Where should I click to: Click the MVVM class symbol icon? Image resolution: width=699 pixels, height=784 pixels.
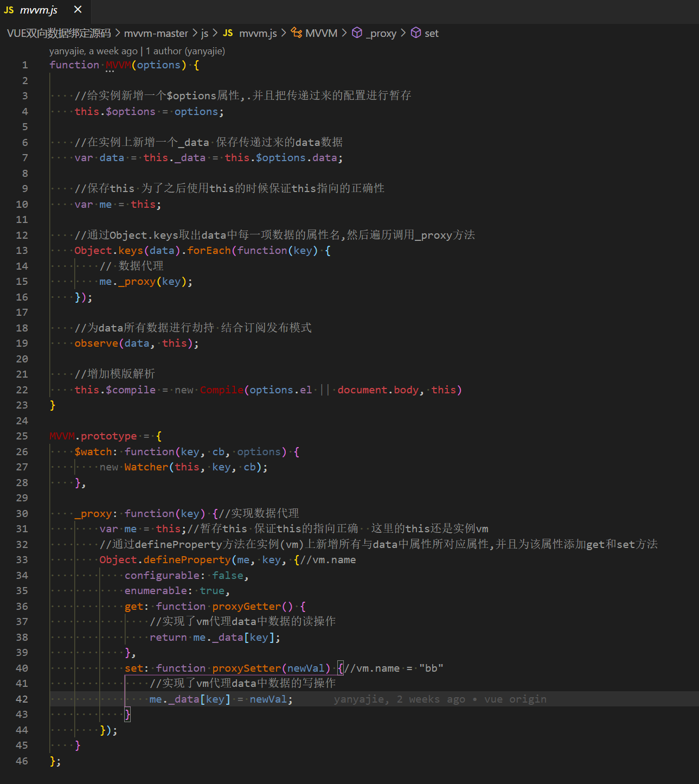296,33
